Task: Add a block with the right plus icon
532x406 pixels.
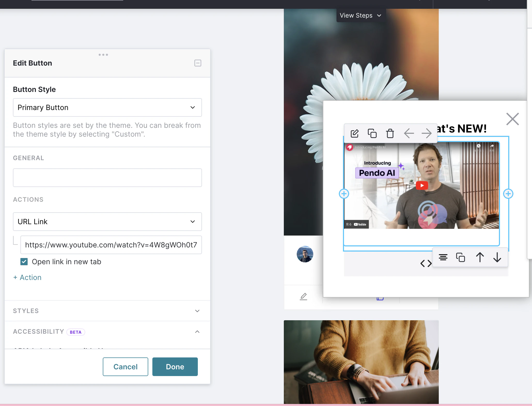Action: [x=508, y=194]
